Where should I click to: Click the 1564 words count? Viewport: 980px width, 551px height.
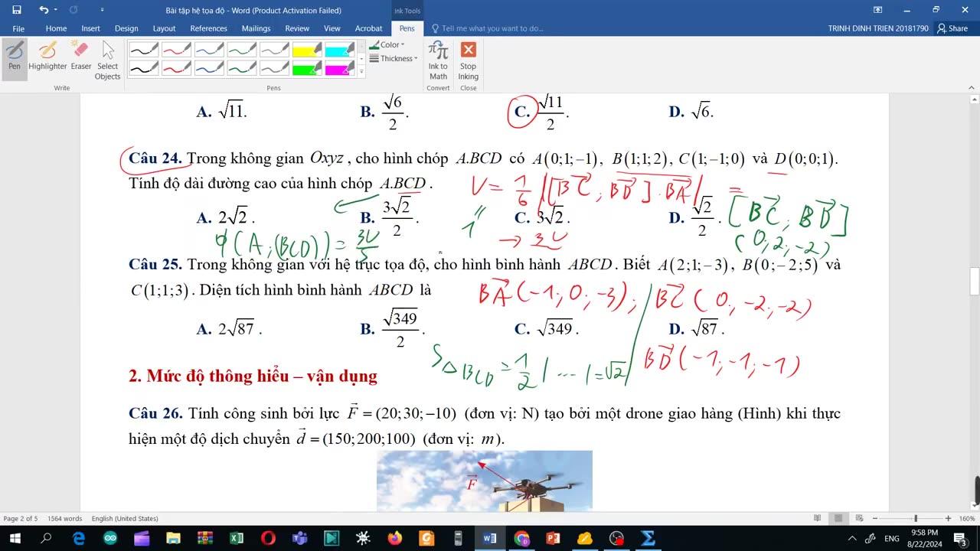pos(65,518)
